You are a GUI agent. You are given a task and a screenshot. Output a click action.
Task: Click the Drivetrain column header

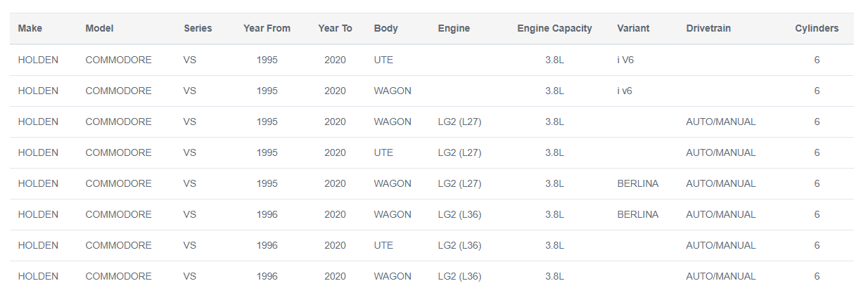(x=708, y=29)
